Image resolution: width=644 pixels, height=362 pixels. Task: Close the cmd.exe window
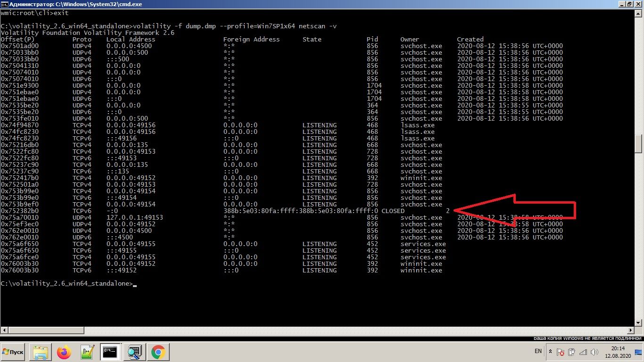pyautogui.click(x=639, y=4)
